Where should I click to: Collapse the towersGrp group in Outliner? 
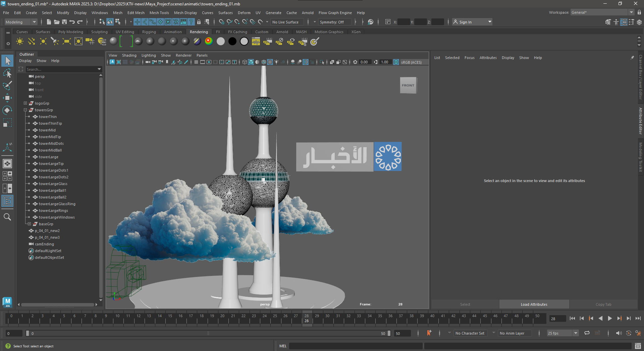[x=25, y=110]
